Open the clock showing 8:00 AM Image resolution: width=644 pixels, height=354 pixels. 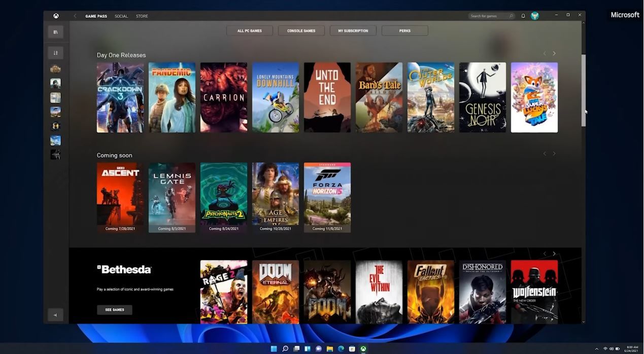click(x=632, y=349)
